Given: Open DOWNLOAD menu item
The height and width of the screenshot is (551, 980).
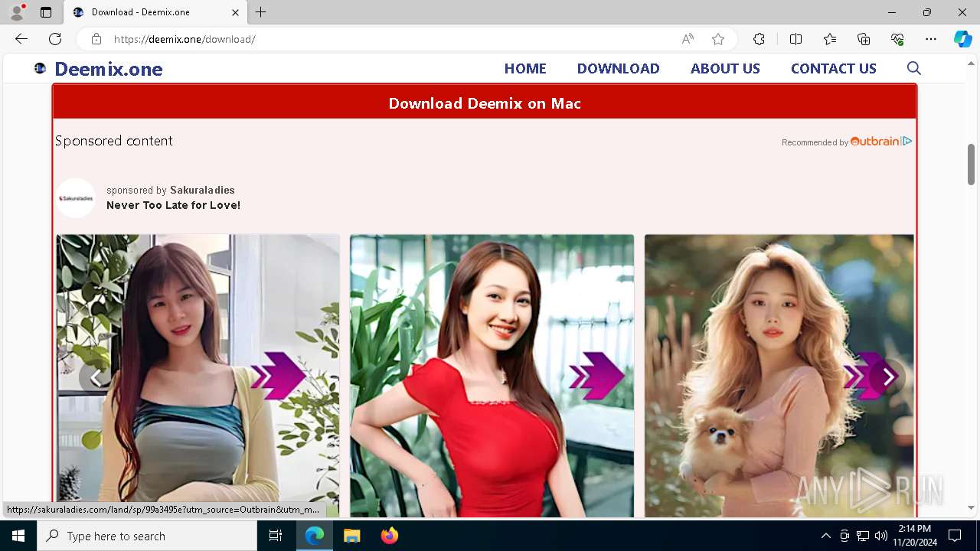Looking at the screenshot, I should [618, 68].
